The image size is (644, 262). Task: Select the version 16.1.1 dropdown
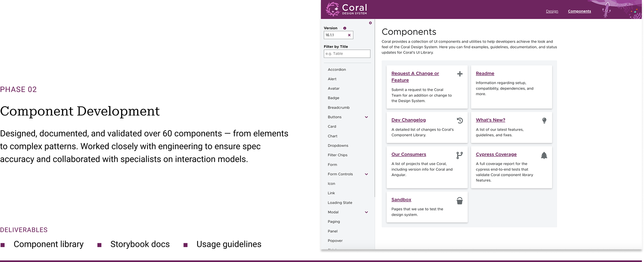tap(338, 35)
